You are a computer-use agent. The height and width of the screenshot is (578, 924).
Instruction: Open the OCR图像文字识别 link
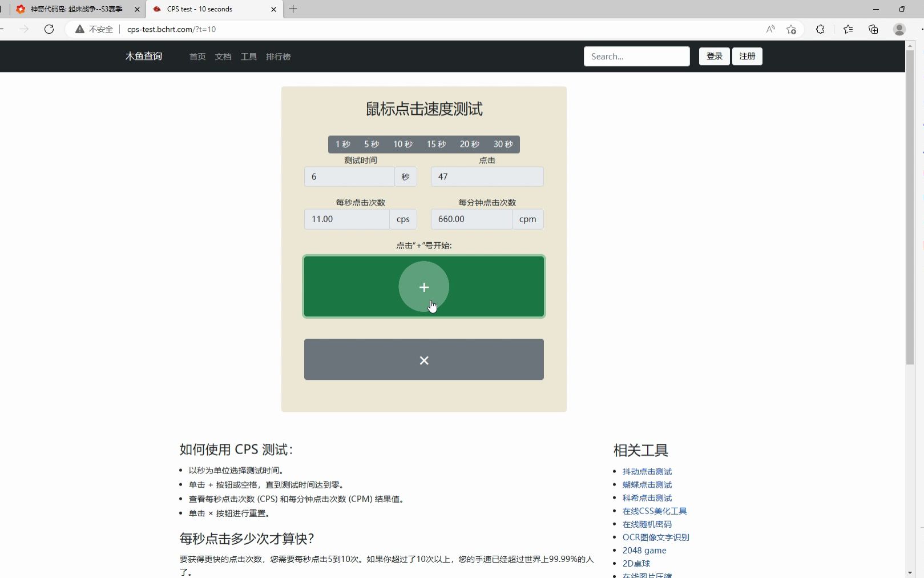point(656,537)
